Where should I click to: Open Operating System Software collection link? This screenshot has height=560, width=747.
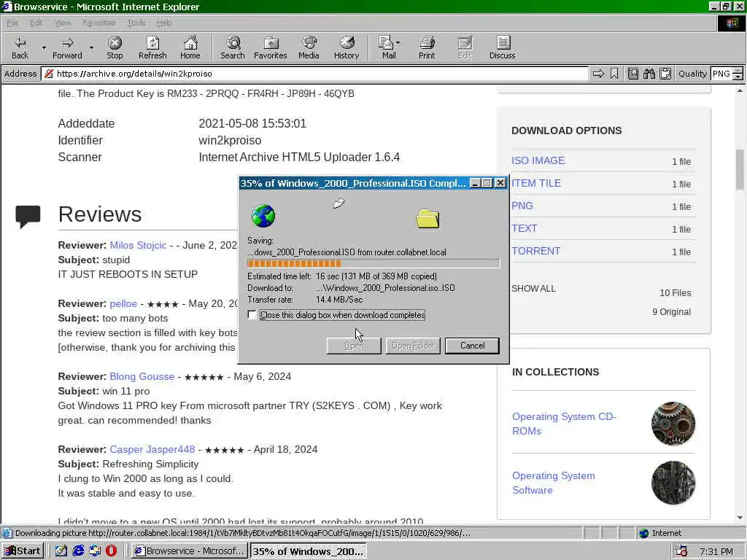(554, 483)
